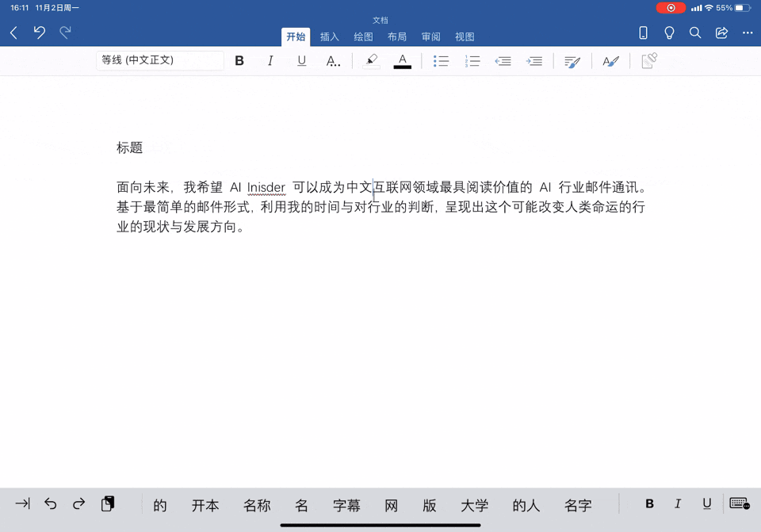
Task: Tap the greyed paste format icon
Action: click(649, 61)
